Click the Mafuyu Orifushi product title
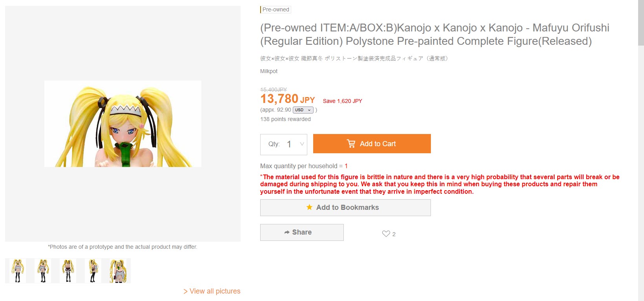Viewport: 644px width, 301px height. [x=434, y=35]
